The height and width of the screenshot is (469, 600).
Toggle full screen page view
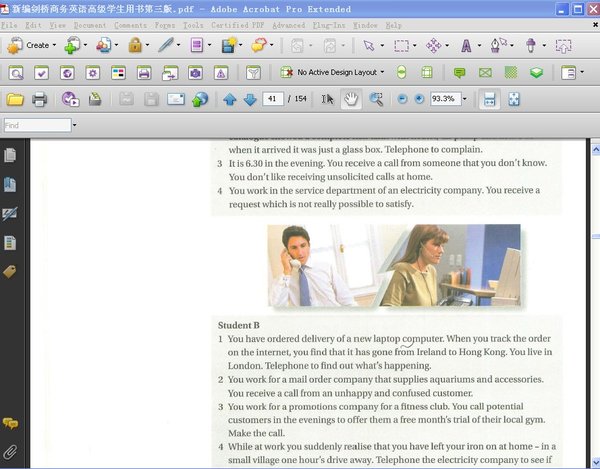coord(514,99)
